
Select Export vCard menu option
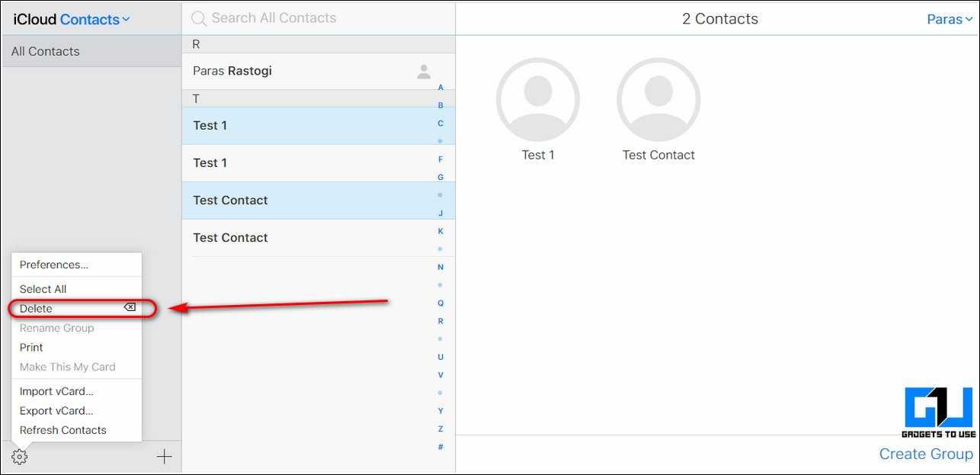[x=56, y=411]
